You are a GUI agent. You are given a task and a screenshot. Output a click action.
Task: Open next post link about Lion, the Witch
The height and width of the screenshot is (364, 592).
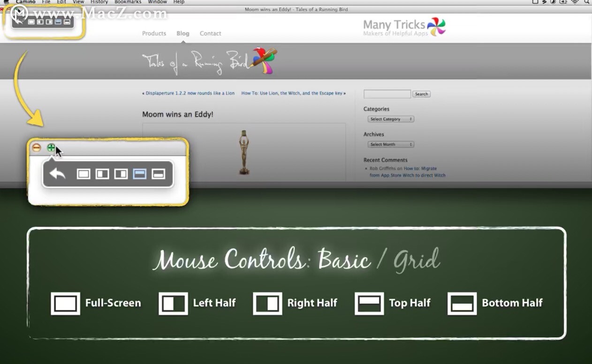click(294, 93)
